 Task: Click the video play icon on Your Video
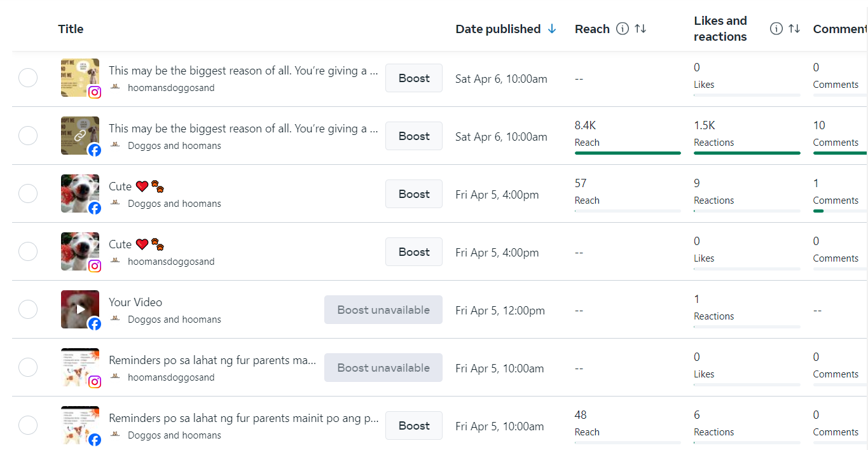tap(80, 309)
